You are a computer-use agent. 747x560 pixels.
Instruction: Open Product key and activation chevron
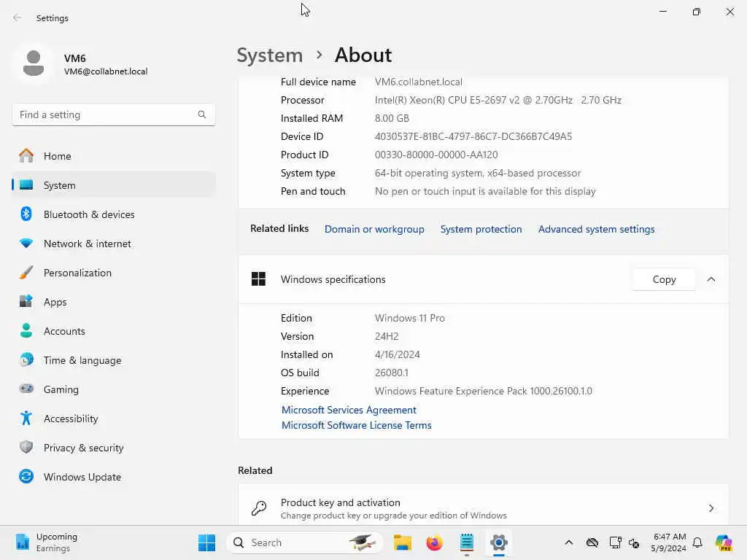[x=711, y=508]
